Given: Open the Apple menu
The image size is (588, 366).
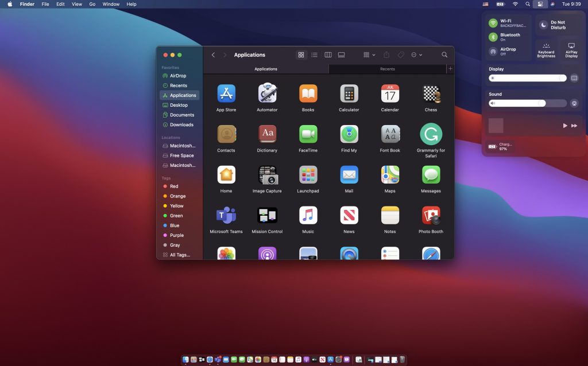Looking at the screenshot, I should point(10,4).
